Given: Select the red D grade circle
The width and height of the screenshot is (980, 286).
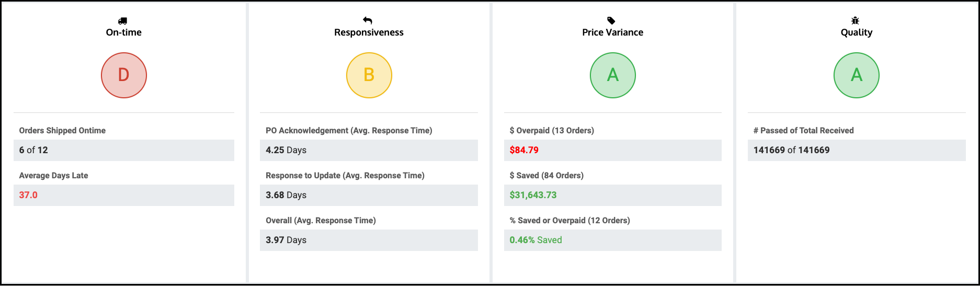Looking at the screenshot, I should click(124, 75).
